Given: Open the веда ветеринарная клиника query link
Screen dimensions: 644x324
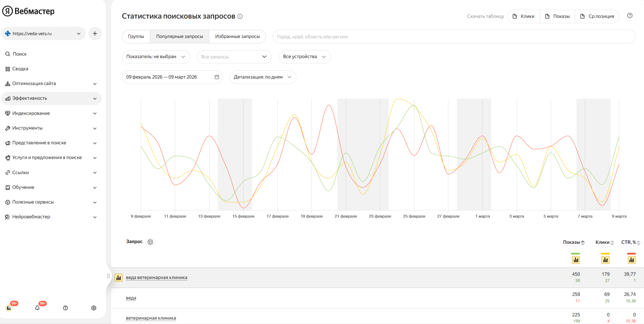Looking at the screenshot, I should 156,277.
